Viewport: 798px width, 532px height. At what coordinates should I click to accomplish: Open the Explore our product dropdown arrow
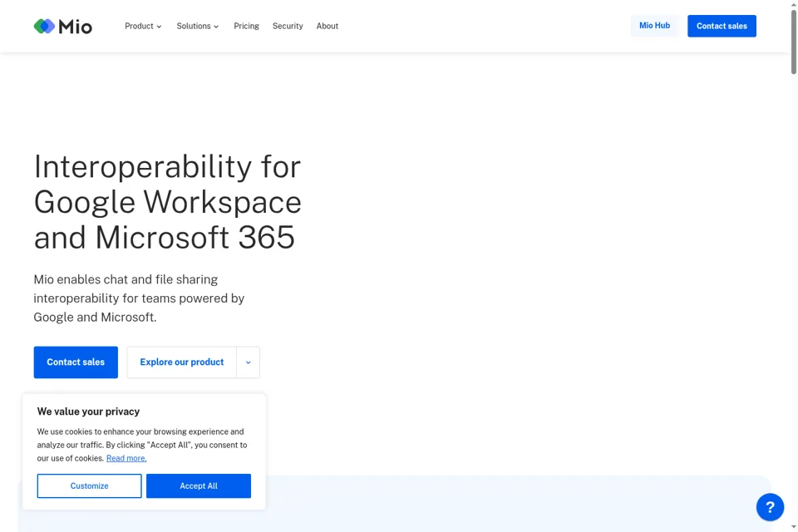(249, 362)
